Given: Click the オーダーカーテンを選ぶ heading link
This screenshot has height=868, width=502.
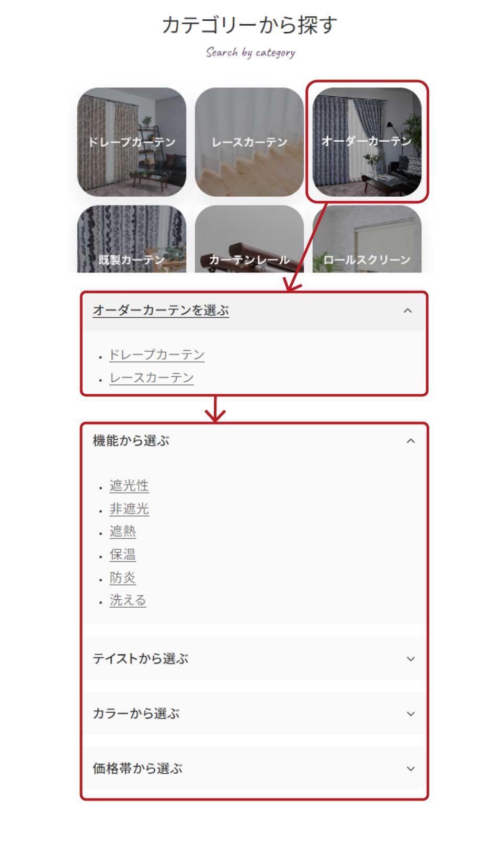Looking at the screenshot, I should coord(161,311).
